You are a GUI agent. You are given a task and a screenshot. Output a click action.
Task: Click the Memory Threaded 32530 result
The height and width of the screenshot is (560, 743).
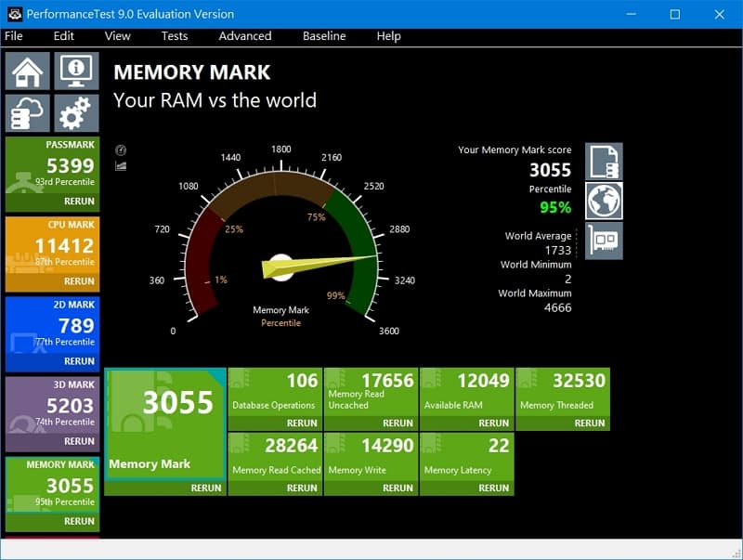(x=563, y=392)
